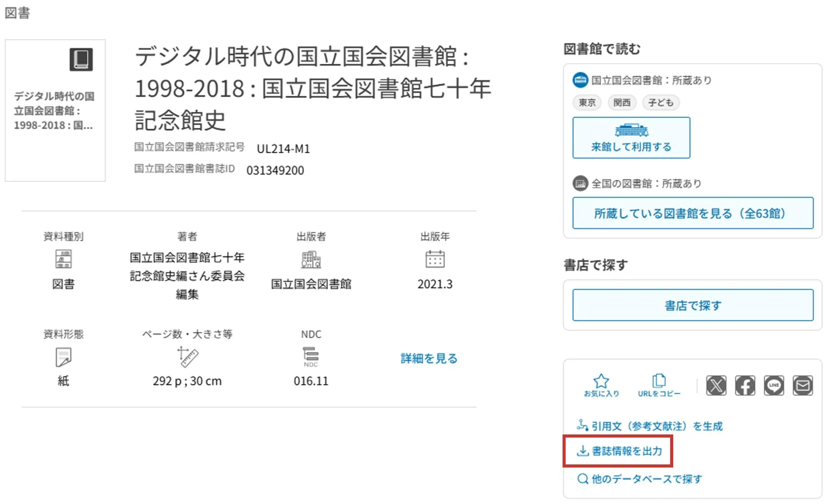830x504 pixels.
Task: Select the publication date 2021.3
Action: (435, 284)
